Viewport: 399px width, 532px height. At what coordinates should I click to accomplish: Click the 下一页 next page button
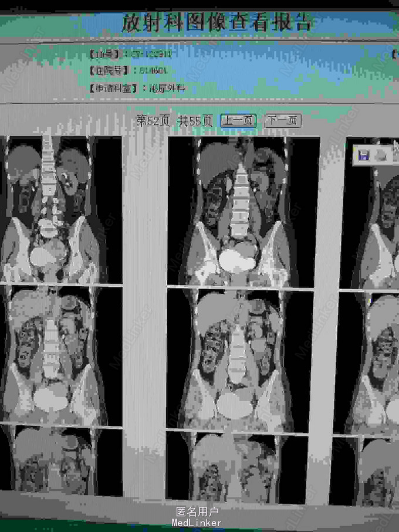tap(283, 121)
